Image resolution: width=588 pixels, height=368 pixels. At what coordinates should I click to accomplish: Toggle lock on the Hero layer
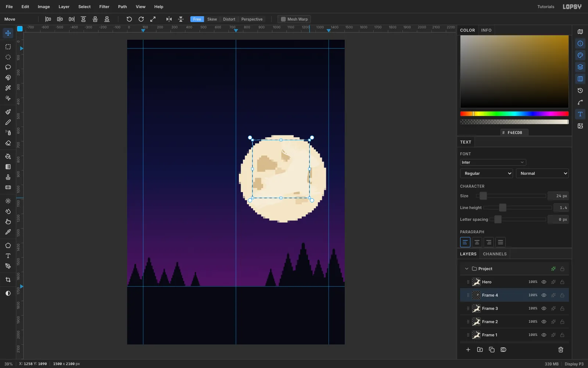(x=562, y=282)
